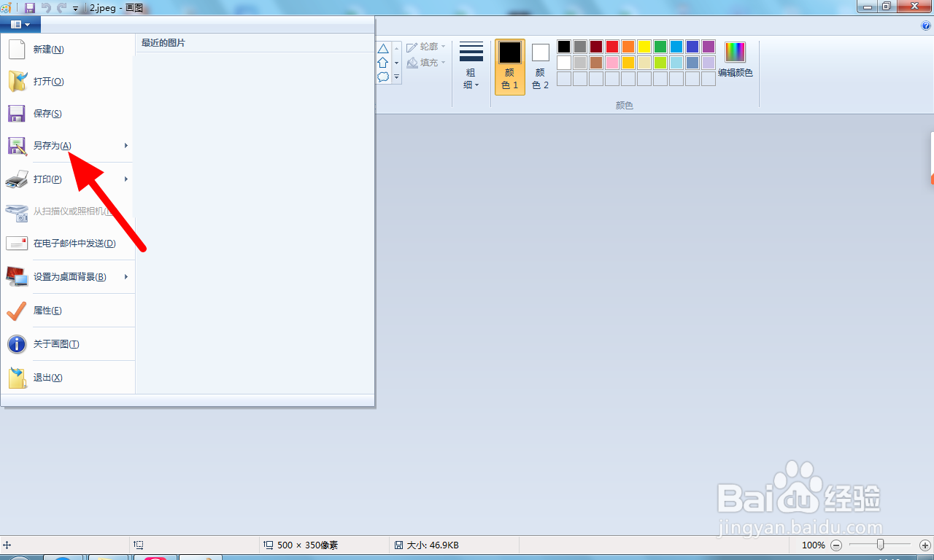
Task: Click the Redo arrow in the title bar
Action: click(x=61, y=8)
